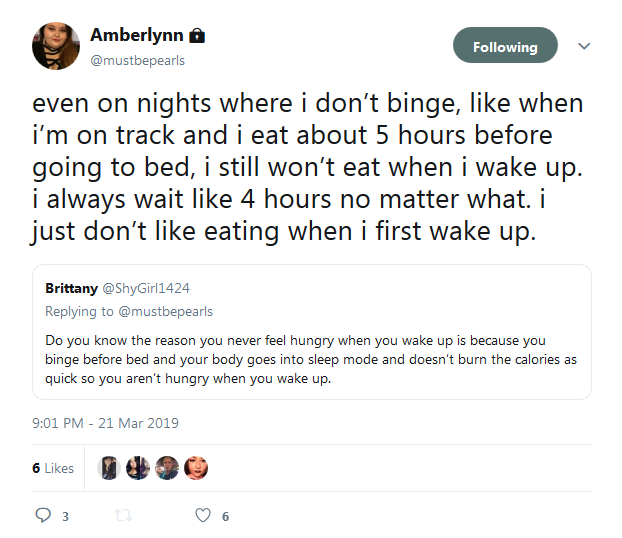
Task: Click @mustbepearls in Replying to line
Action: 165,311
